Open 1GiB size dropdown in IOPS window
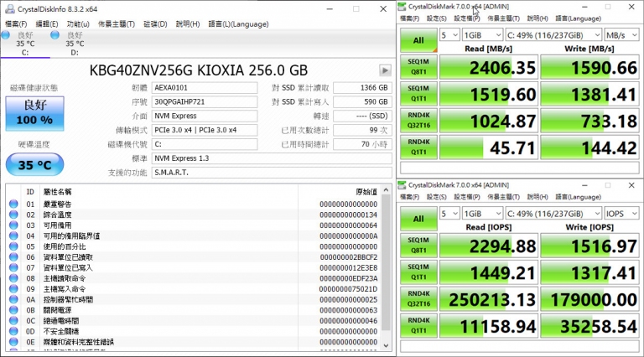The image size is (644, 357). pyautogui.click(x=482, y=214)
